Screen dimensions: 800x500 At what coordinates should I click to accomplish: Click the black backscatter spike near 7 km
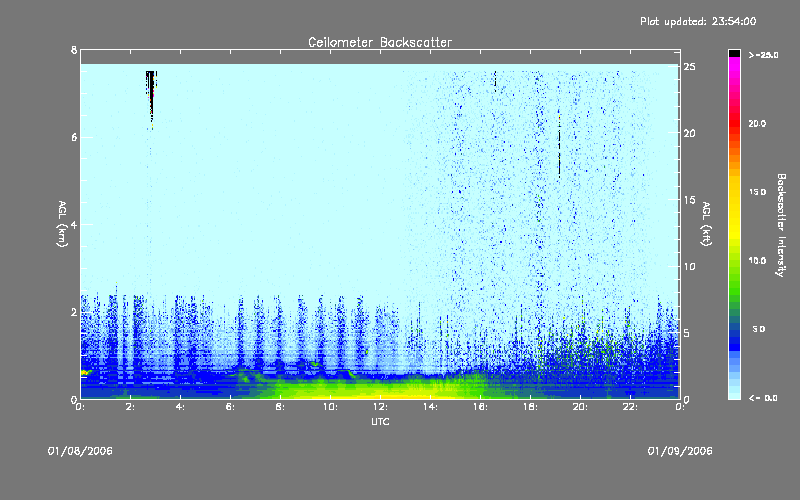151,94
